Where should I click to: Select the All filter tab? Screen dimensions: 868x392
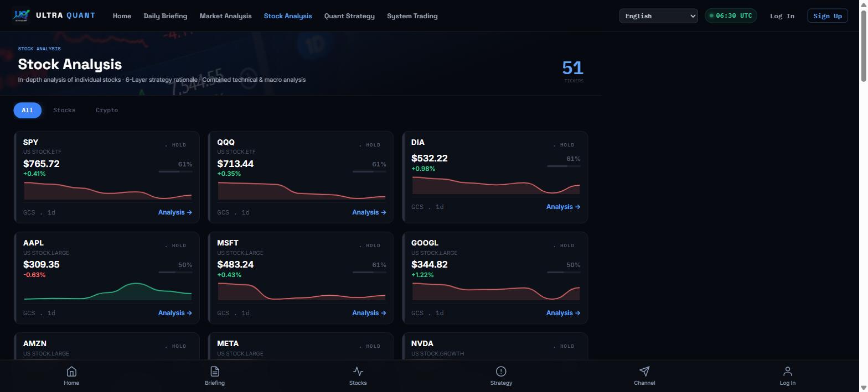(x=27, y=110)
